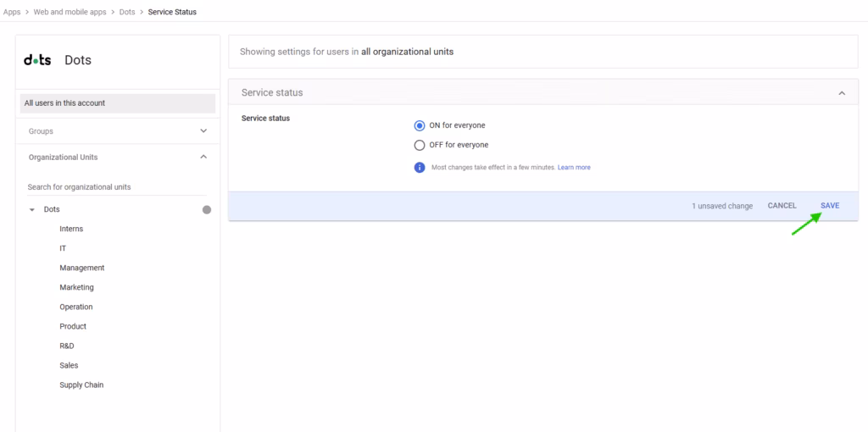Select the Marketing organizational unit
868x432 pixels.
click(76, 287)
